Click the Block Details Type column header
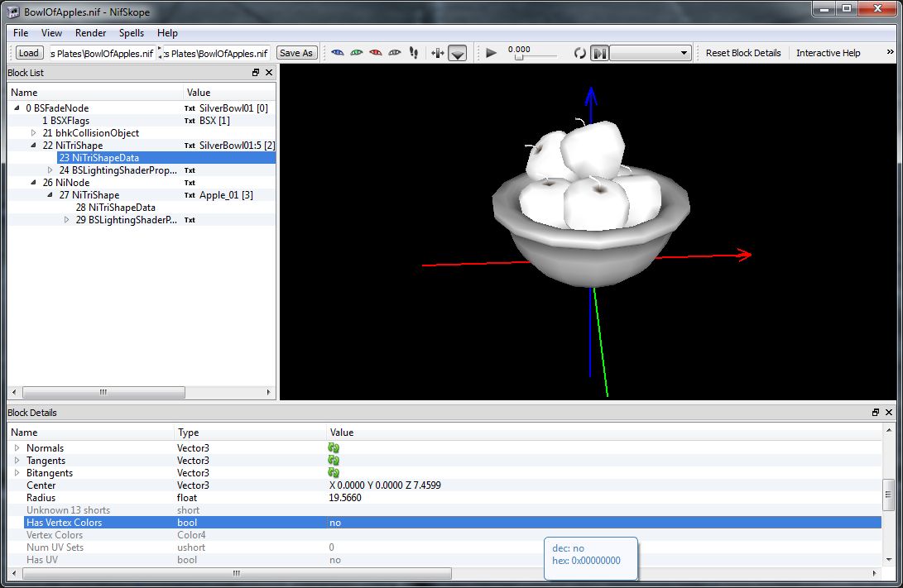The height and width of the screenshot is (588, 903). [x=250, y=432]
